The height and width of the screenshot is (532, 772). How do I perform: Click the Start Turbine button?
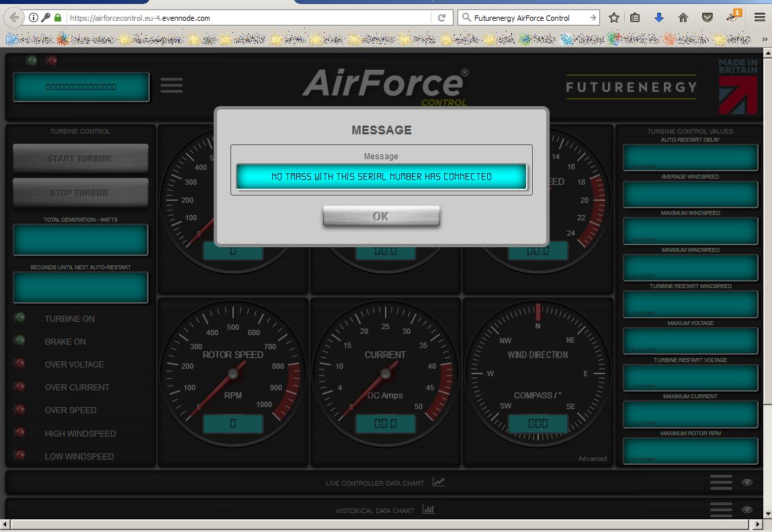[80, 159]
